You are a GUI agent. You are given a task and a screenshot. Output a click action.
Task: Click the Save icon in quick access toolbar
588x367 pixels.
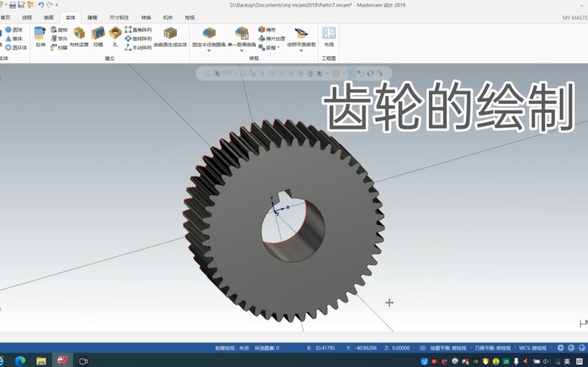[22, 5]
